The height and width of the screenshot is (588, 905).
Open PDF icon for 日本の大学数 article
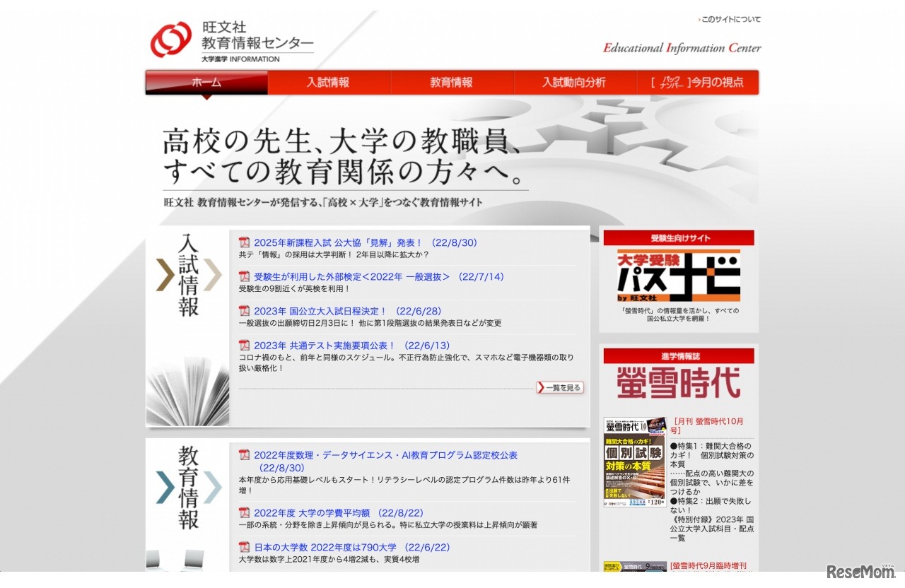click(x=245, y=547)
